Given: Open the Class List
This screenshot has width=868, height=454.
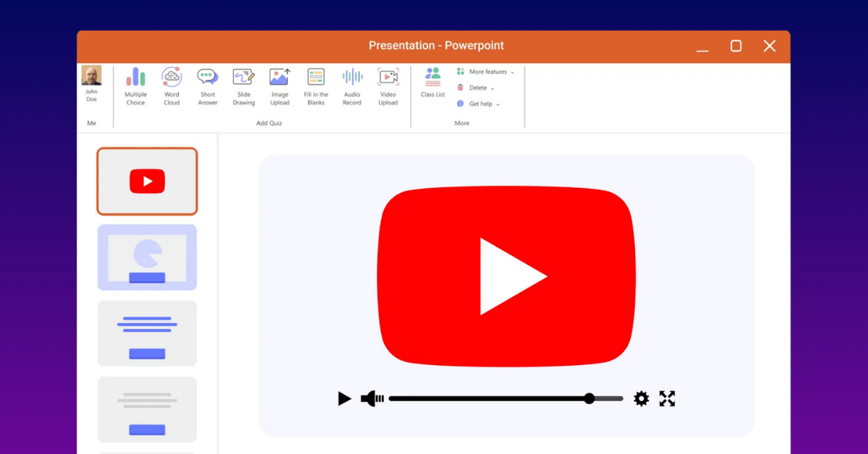Looking at the screenshot, I should 433,82.
